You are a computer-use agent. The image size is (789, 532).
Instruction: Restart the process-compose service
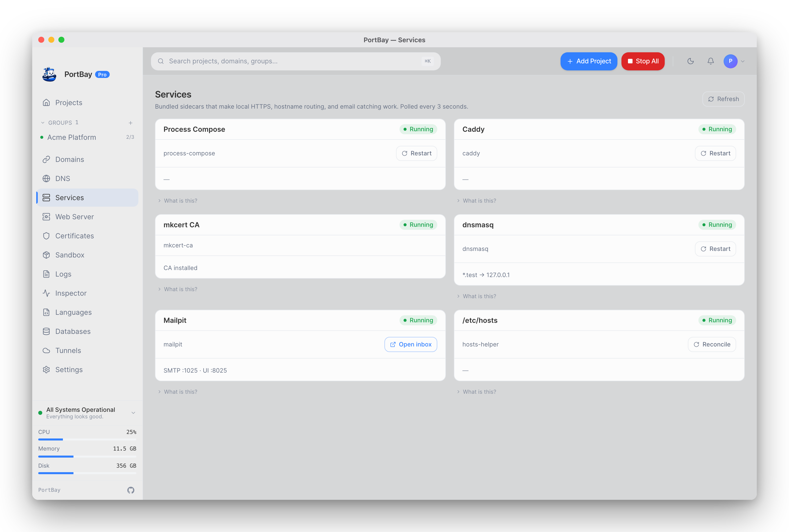pyautogui.click(x=417, y=153)
